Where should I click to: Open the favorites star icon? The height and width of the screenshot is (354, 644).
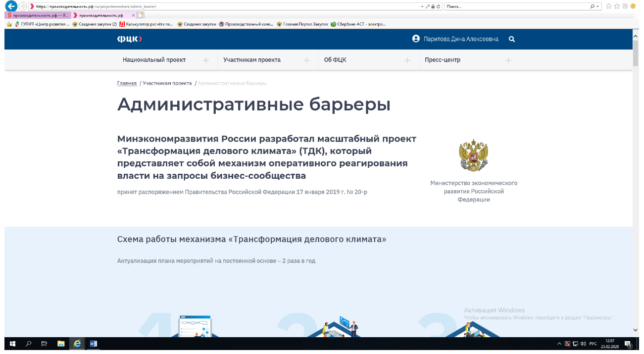click(x=617, y=6)
